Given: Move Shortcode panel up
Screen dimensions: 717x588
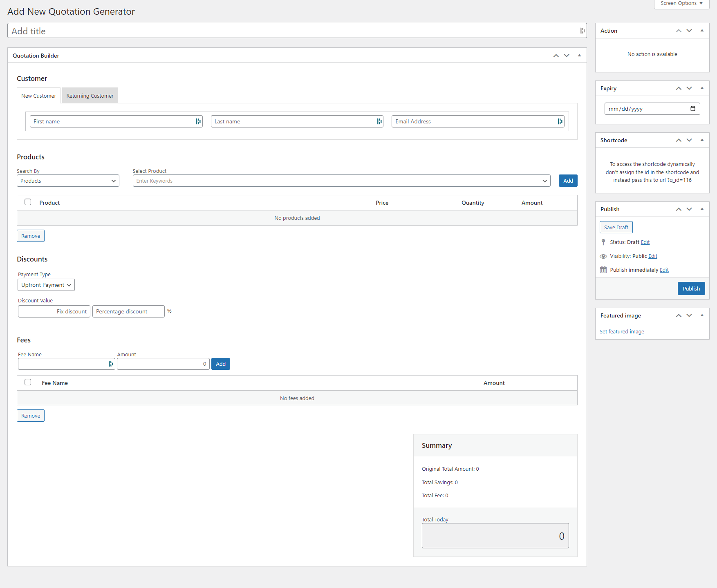Looking at the screenshot, I should coord(678,140).
